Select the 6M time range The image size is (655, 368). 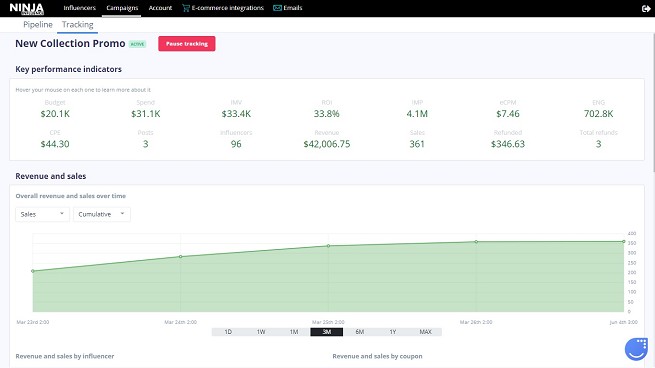click(360, 332)
